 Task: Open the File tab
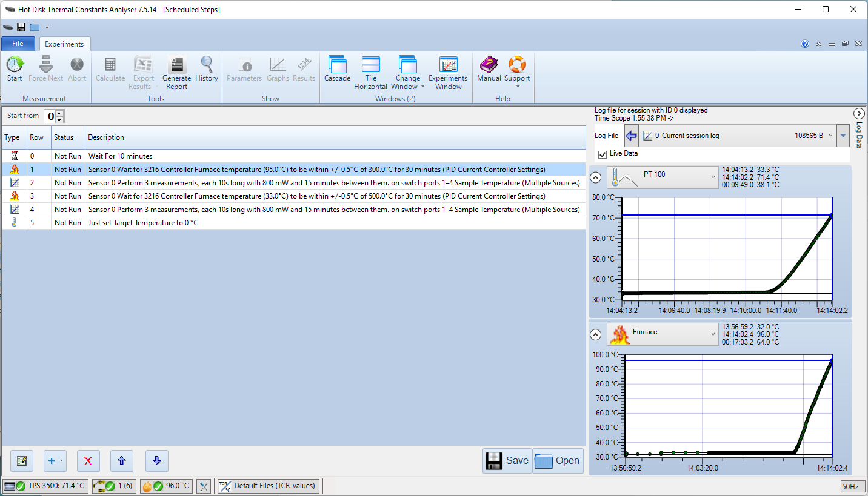click(x=18, y=44)
